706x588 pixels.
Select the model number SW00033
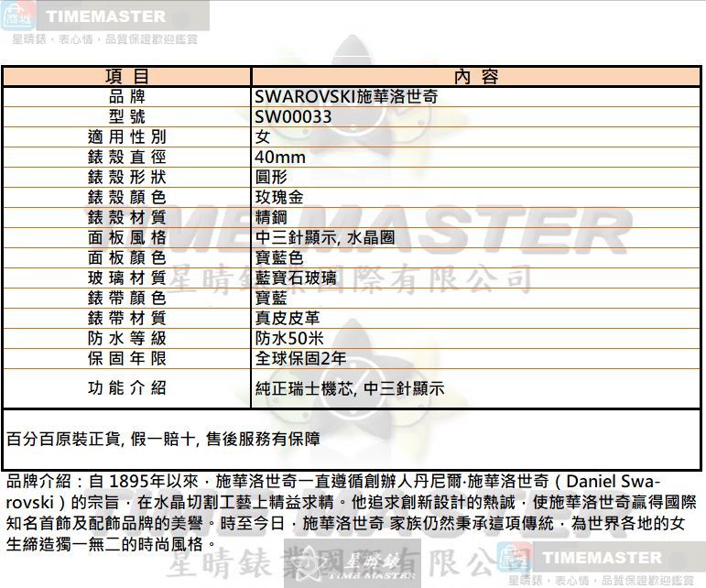click(x=293, y=117)
